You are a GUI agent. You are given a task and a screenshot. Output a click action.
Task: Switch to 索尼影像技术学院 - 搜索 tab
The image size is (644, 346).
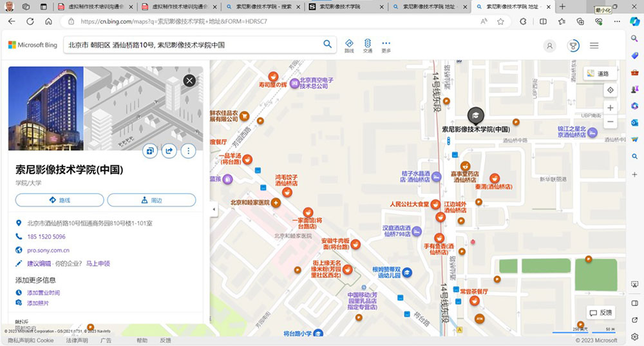click(x=263, y=6)
